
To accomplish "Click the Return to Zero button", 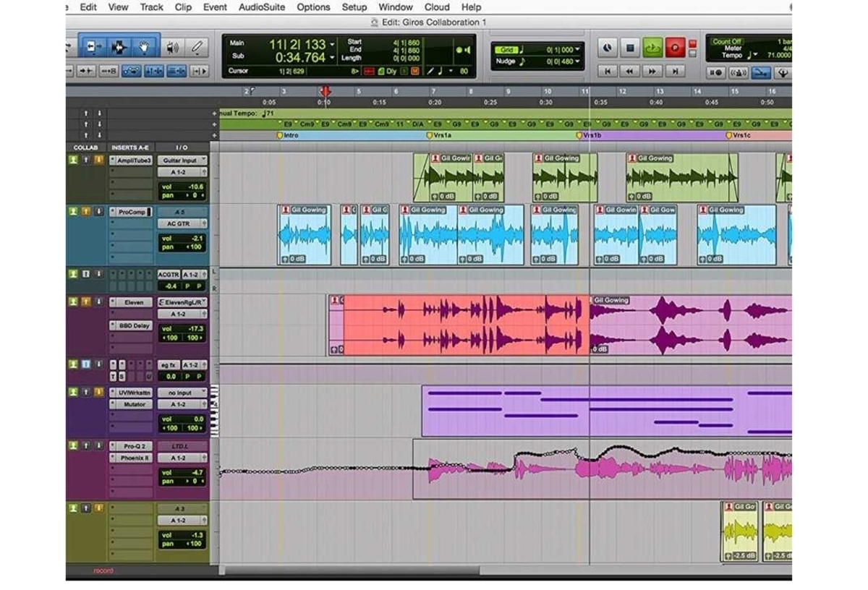I will (608, 71).
